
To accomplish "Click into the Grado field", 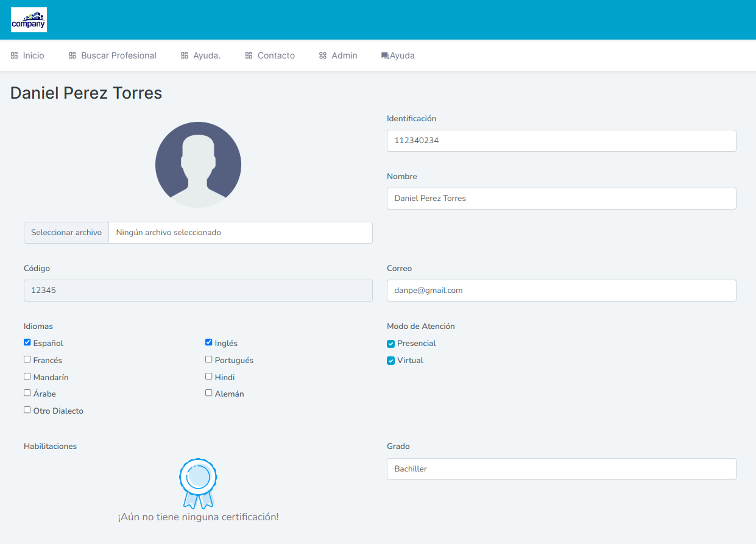I will click(561, 469).
